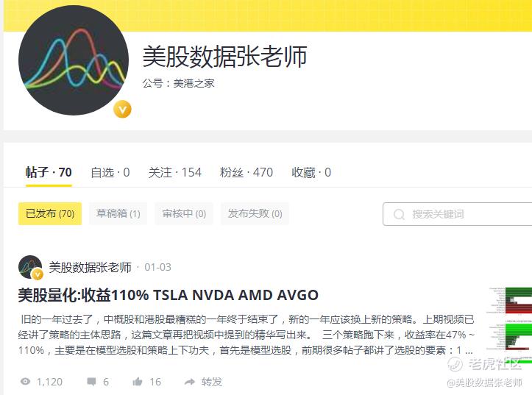This screenshot has width=532, height=395.
Task: Click the gold V verification badge on avatar
Action: click(x=122, y=110)
